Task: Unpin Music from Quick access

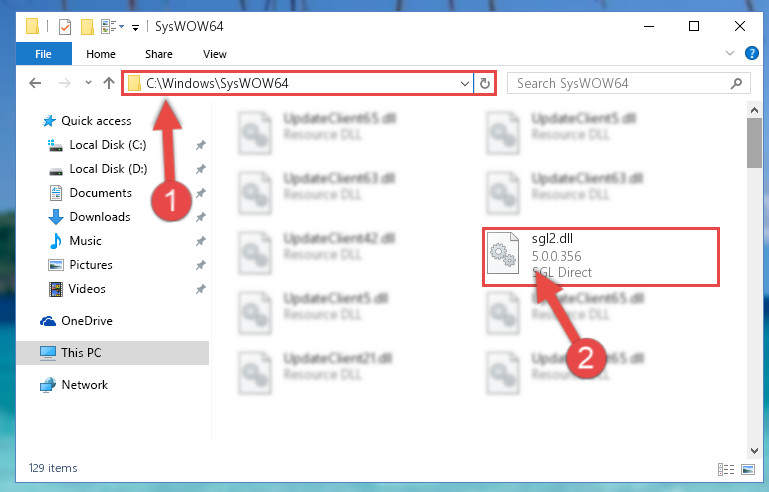Action: pos(201,241)
